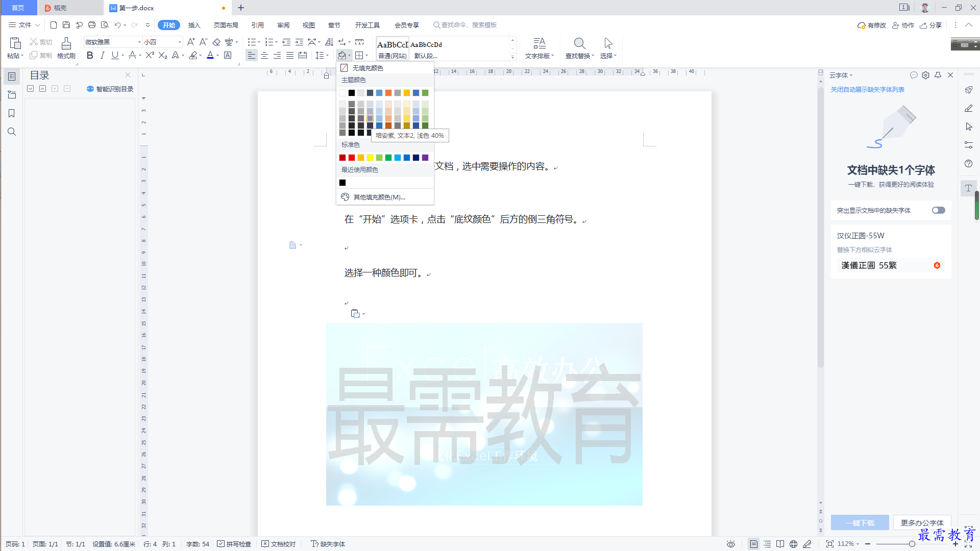Click 关闭自动展示缺失字体列表 link
The height and width of the screenshot is (551, 980).
867,89
